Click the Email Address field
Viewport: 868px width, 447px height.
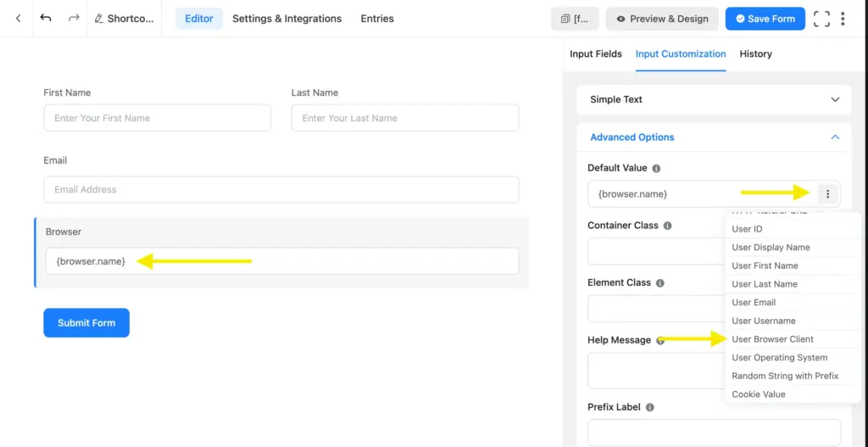pos(281,189)
